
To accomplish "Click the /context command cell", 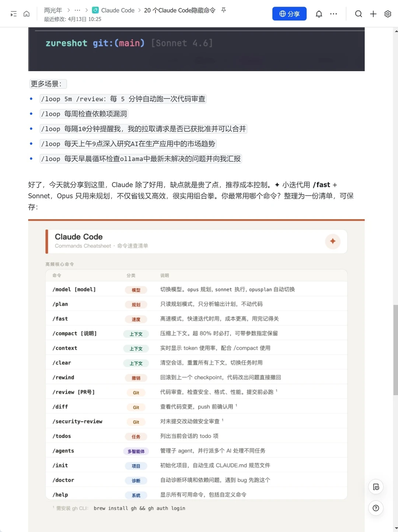I will pos(65,348).
